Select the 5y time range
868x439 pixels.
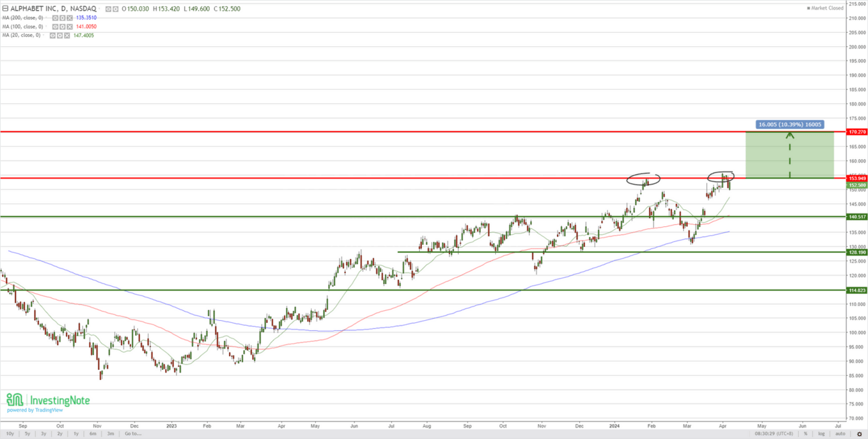tap(28, 434)
